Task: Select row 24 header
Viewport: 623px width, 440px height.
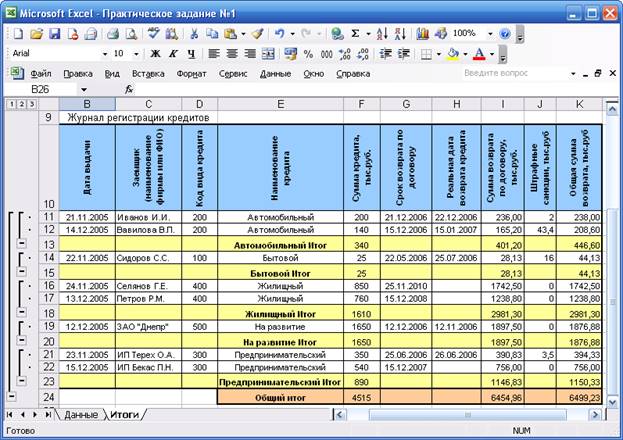Action: coord(48,397)
